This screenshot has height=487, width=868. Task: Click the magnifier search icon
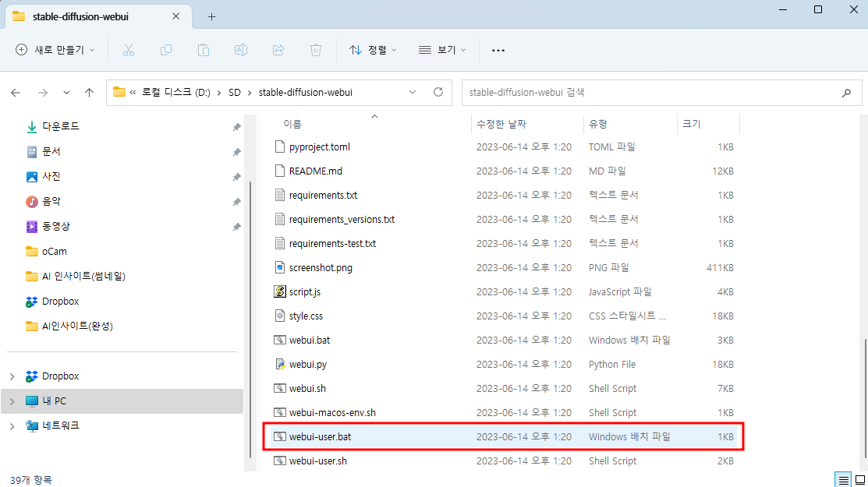tap(846, 93)
